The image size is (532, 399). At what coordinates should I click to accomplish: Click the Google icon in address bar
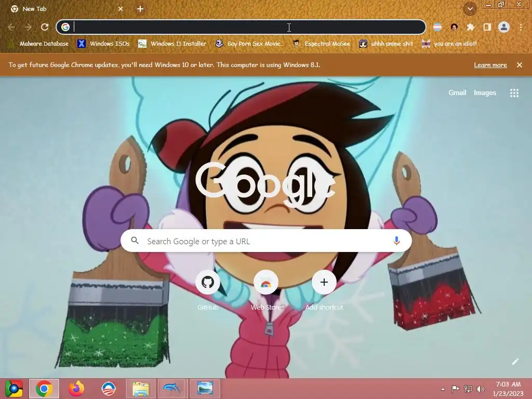click(65, 27)
